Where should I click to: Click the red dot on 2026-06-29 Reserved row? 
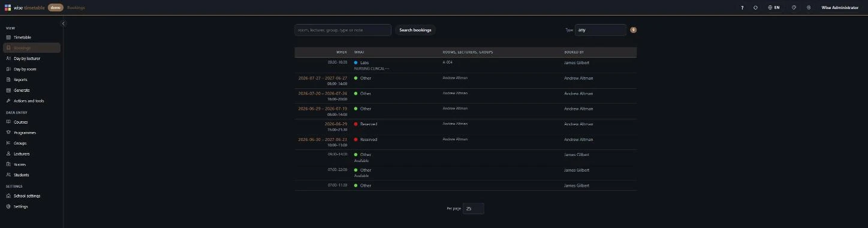pos(355,124)
